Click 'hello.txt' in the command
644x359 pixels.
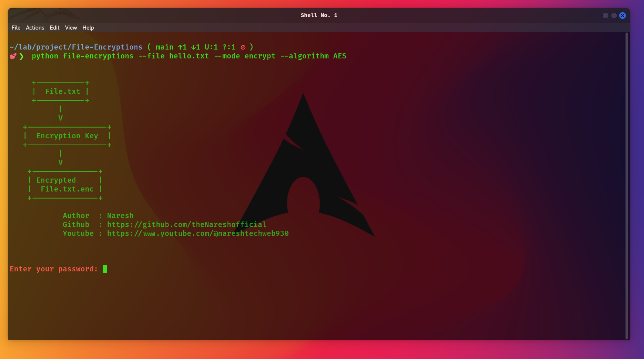[189, 56]
